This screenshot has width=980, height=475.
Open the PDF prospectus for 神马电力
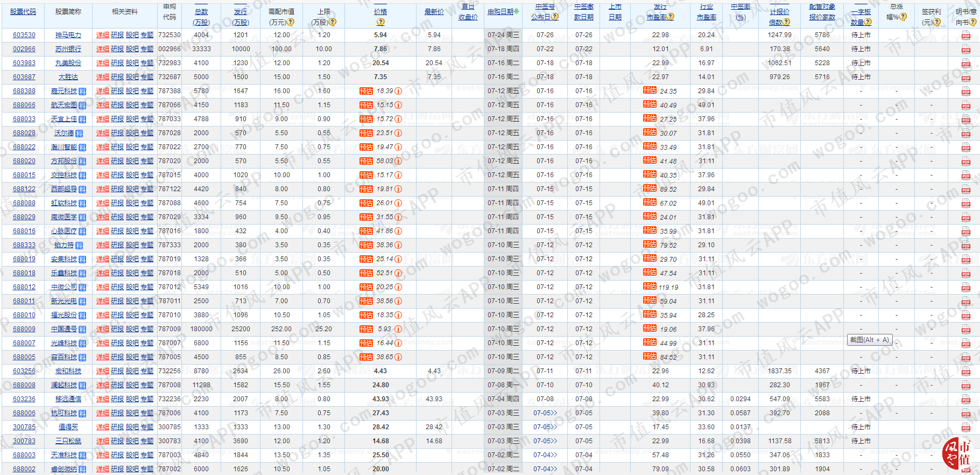(x=965, y=36)
